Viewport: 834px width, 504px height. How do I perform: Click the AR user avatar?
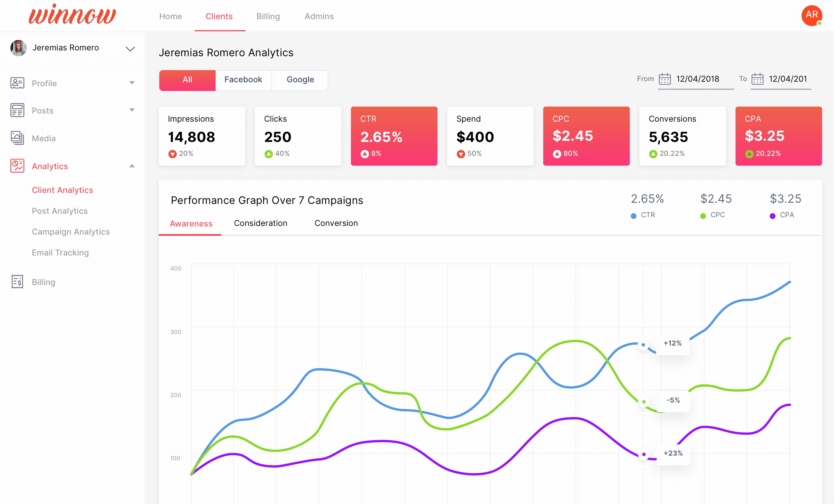point(811,15)
